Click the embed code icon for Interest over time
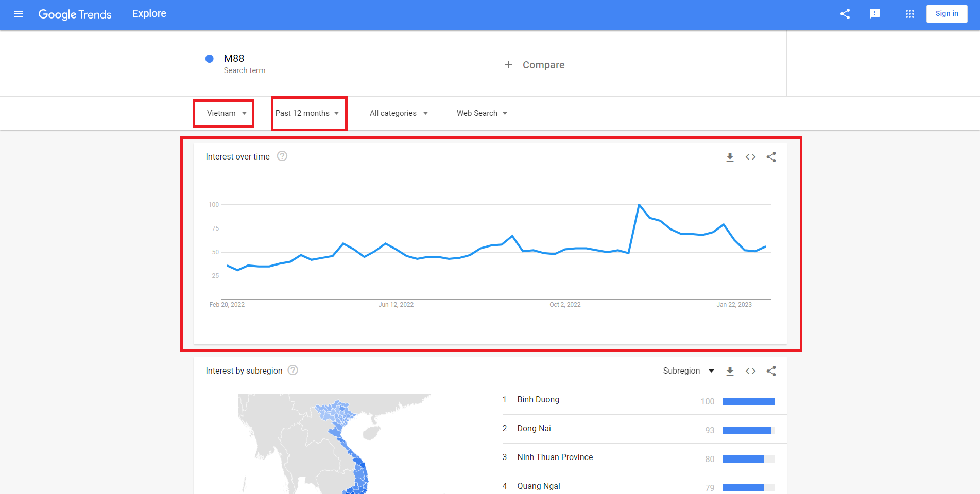The height and width of the screenshot is (494, 980). (750, 157)
